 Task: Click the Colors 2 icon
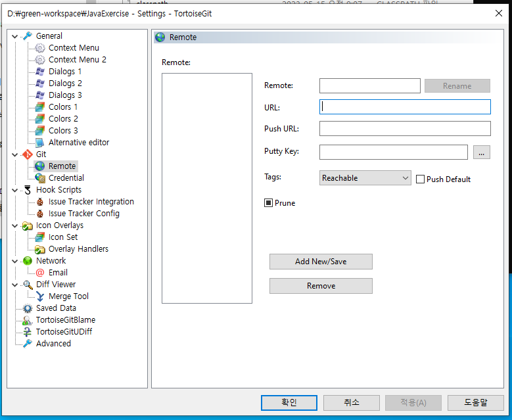pyautogui.click(x=40, y=118)
